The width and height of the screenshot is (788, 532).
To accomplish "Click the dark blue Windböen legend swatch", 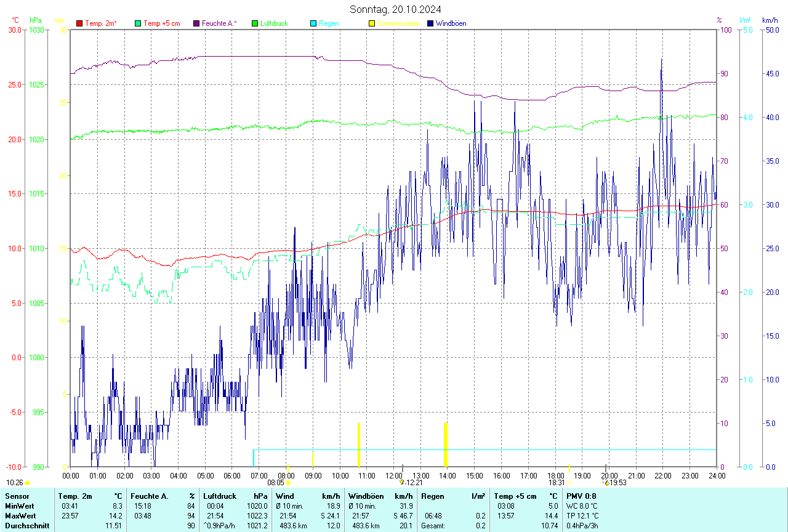I will (430, 23).
